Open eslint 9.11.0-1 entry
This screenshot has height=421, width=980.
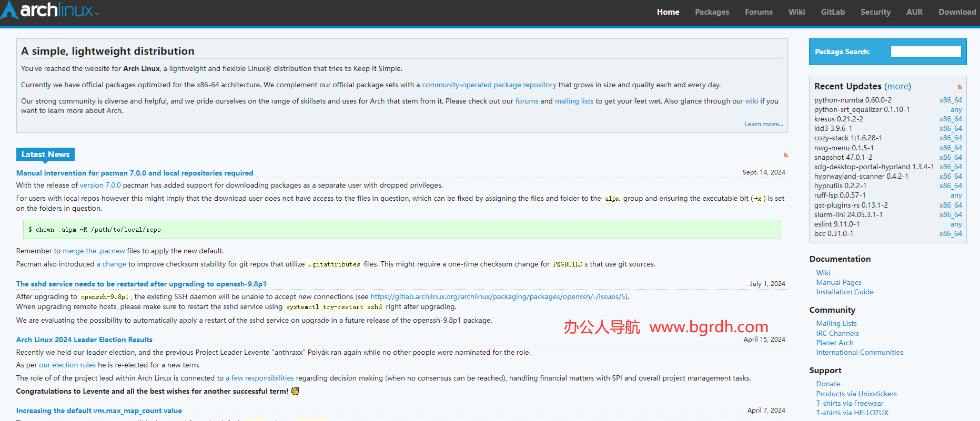837,224
